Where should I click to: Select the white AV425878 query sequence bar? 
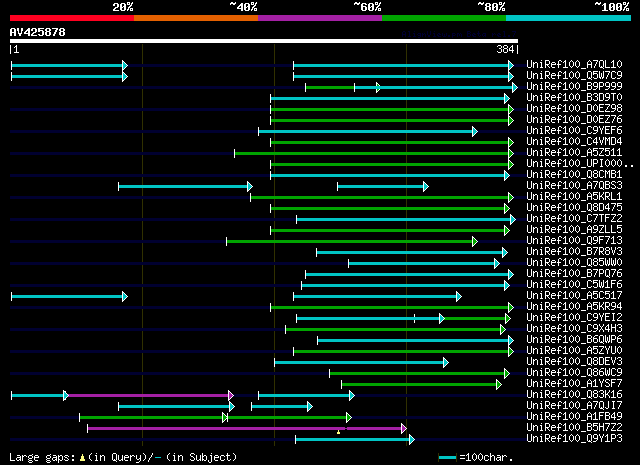click(264, 41)
